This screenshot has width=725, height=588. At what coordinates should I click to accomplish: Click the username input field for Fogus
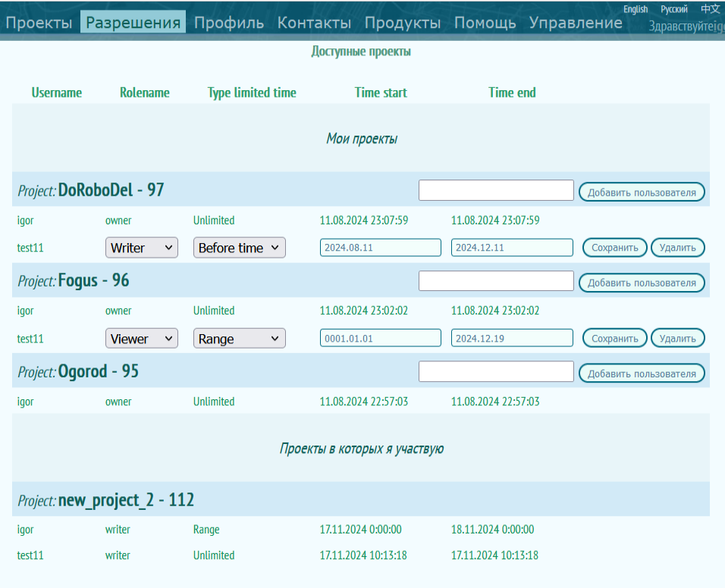click(496, 281)
